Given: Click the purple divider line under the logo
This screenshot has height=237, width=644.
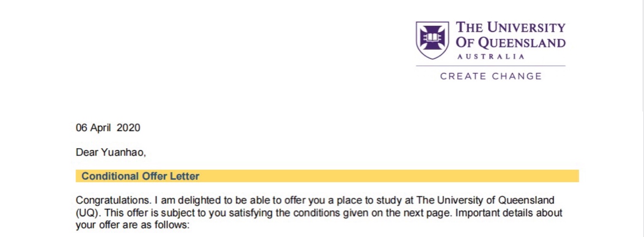Looking at the screenshot, I should coord(491,66).
